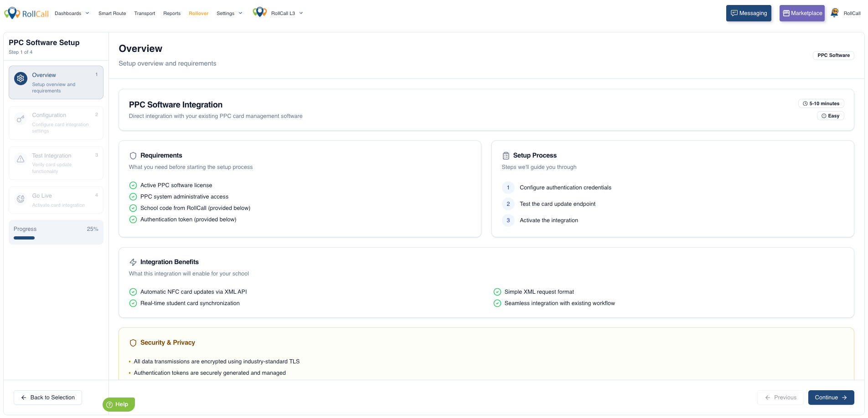Screen dimensions: 868x418
Task: Open the Rollover menu item
Action: [198, 13]
